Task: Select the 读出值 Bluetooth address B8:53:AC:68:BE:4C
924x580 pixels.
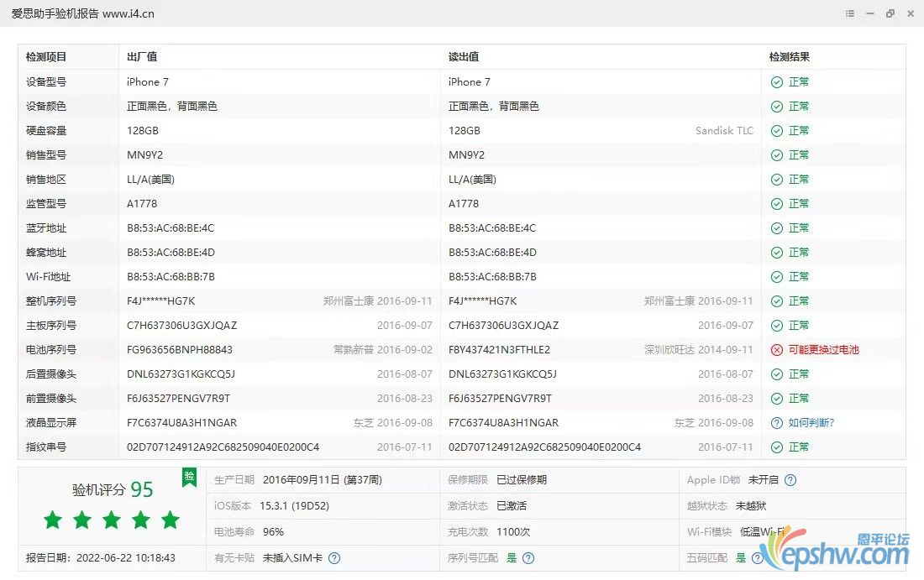Action: (x=492, y=228)
